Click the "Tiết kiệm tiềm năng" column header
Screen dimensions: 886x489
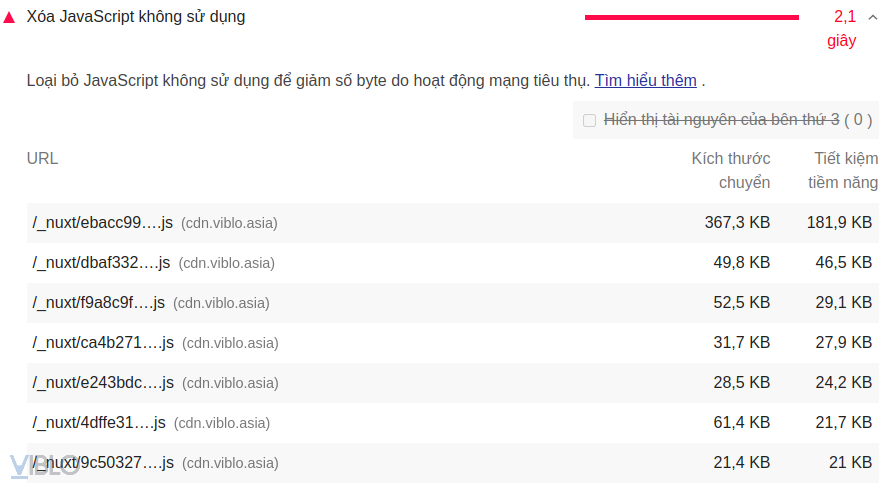[x=844, y=170]
